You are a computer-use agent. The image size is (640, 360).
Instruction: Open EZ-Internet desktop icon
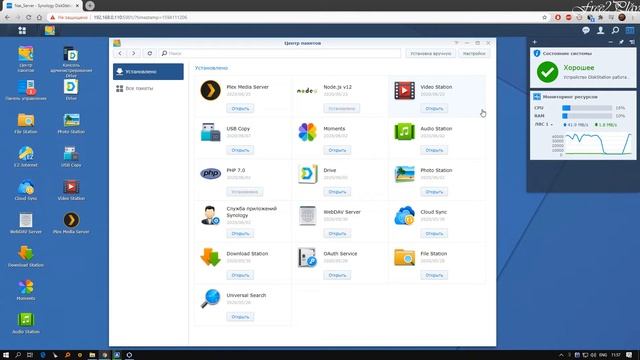26,157
